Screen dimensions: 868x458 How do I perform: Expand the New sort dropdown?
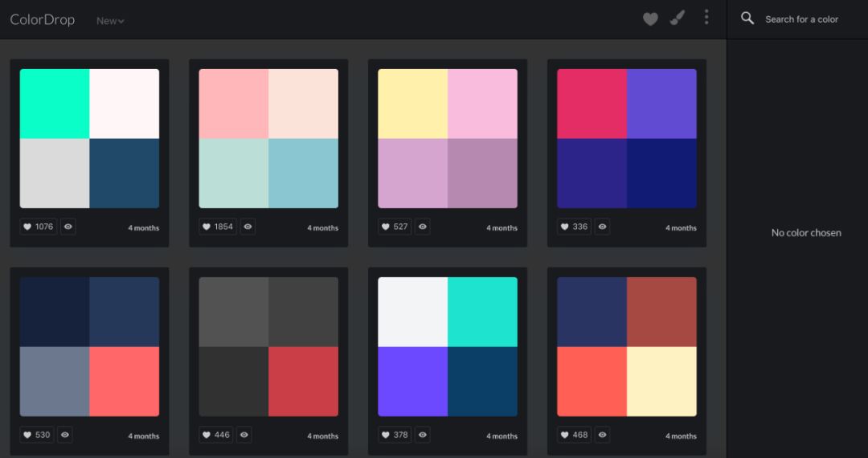tap(110, 21)
